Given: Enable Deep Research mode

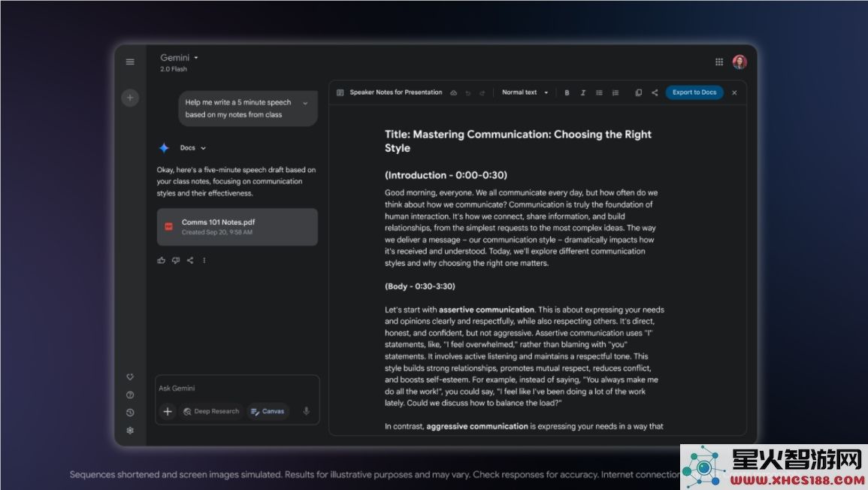Looking at the screenshot, I should (211, 411).
